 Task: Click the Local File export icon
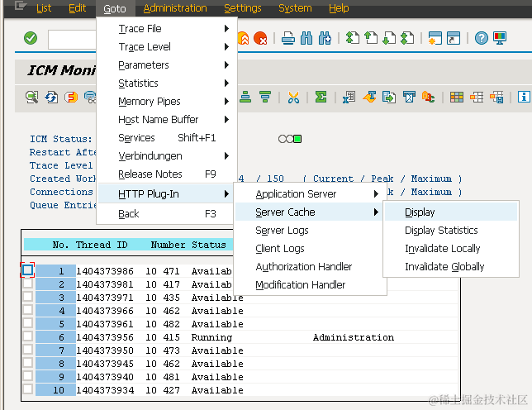[x=389, y=97]
